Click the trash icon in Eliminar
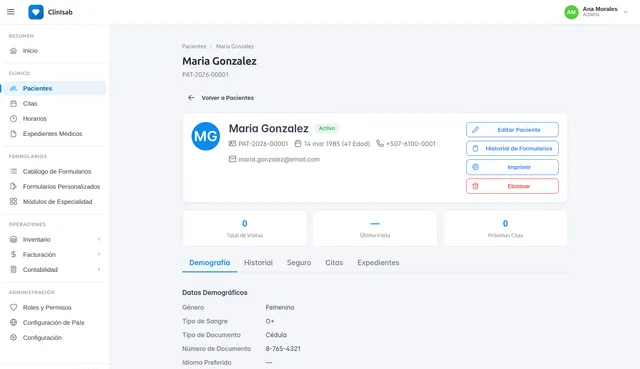The image size is (640, 369). (x=476, y=186)
